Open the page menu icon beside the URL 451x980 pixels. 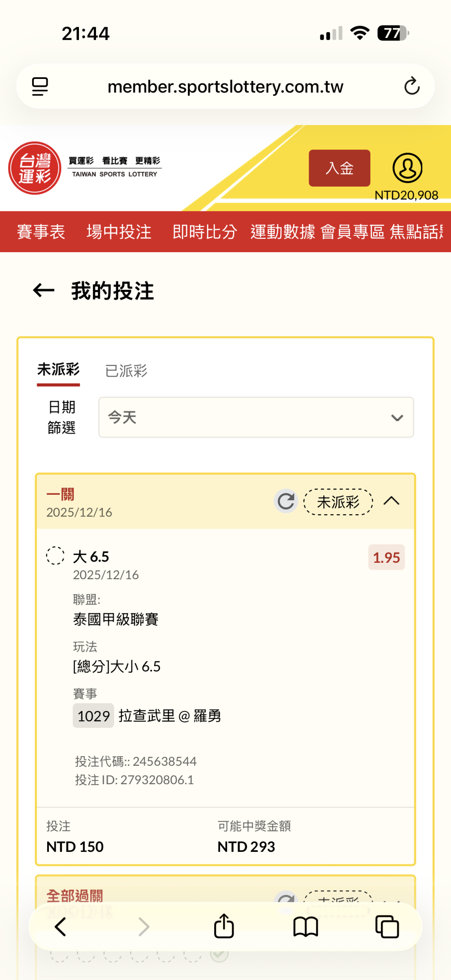pos(40,86)
